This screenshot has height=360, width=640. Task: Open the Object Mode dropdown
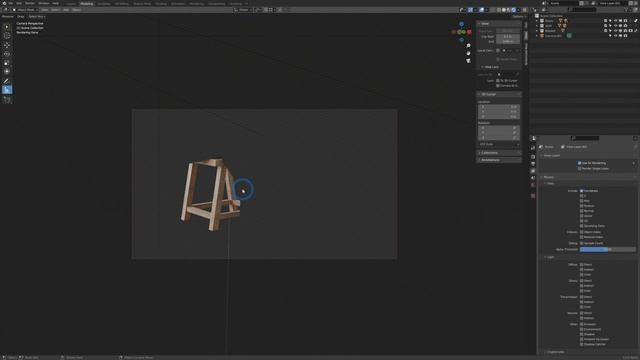(26, 10)
